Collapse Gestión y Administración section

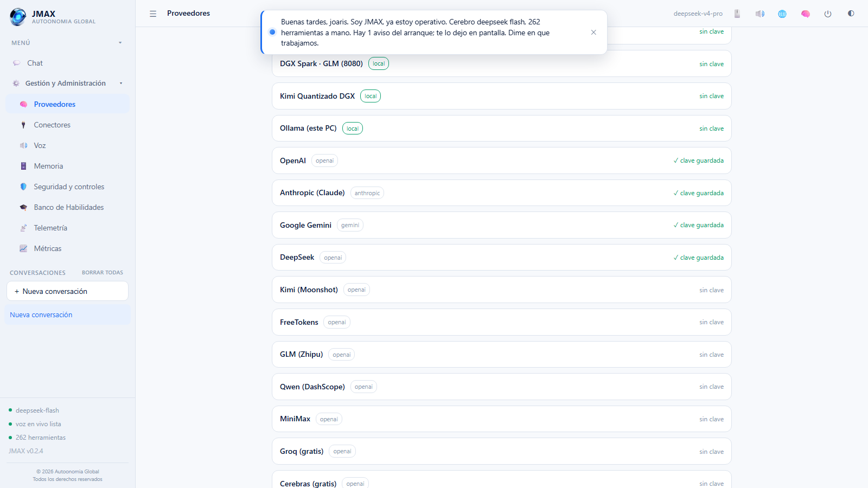point(121,84)
